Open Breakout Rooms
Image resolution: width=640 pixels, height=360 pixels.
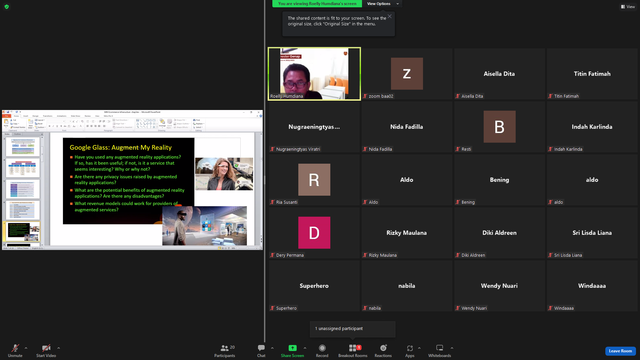353,350
